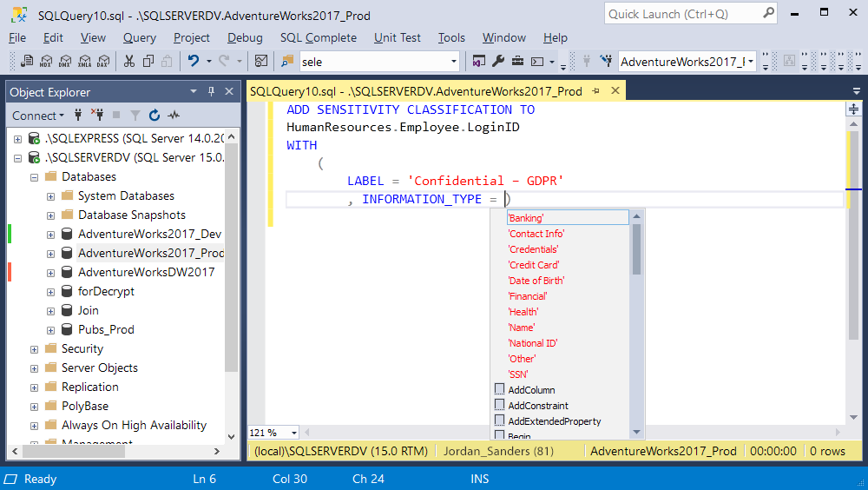Pick 'National ID' suggestion
Screen dimensions: 868x490
(533, 342)
